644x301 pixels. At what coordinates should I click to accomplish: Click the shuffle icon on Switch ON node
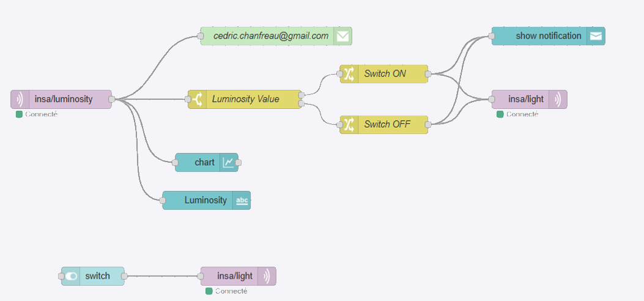pyautogui.click(x=349, y=74)
